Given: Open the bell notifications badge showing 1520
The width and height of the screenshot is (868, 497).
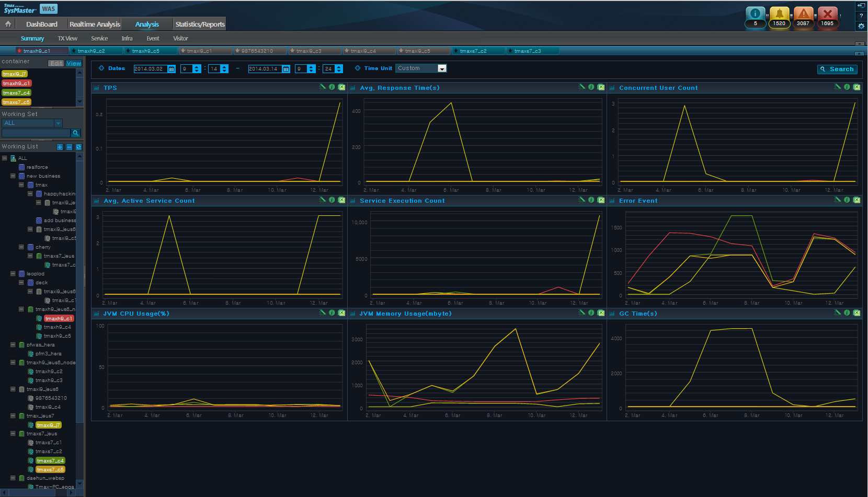Looking at the screenshot, I should [x=779, y=18].
